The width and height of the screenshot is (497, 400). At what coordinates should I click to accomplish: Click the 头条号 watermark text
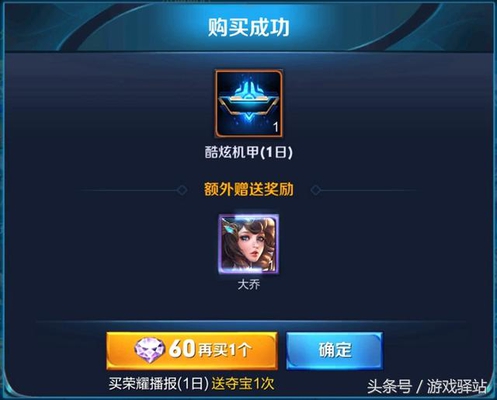click(389, 387)
